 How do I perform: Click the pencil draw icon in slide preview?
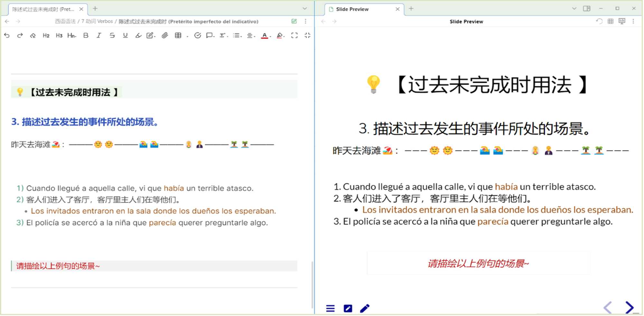click(x=365, y=308)
